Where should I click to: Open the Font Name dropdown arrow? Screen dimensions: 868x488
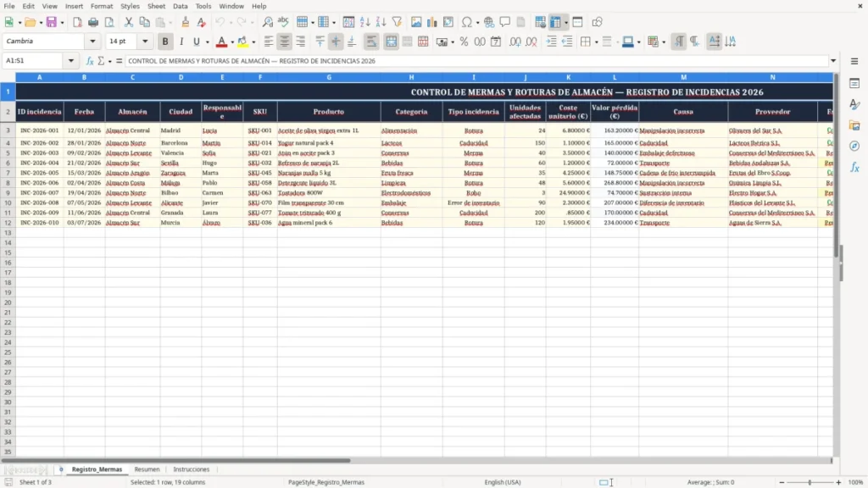coord(92,41)
